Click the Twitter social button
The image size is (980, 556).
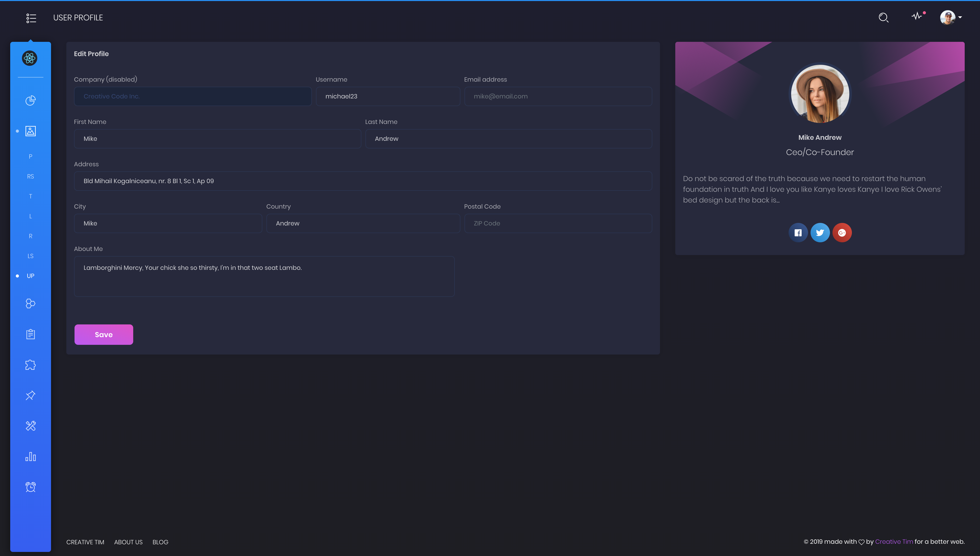tap(820, 233)
